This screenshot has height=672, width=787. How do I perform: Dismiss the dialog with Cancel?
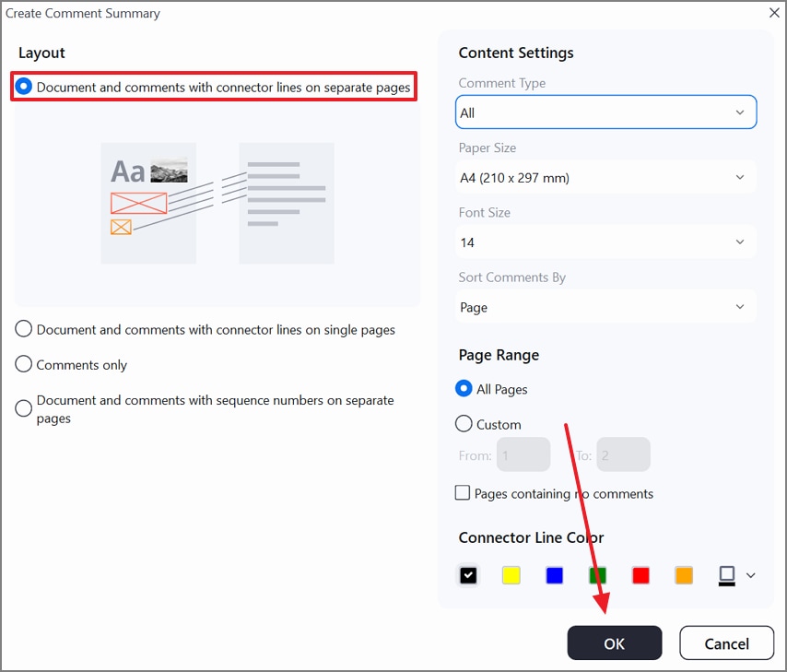tap(726, 643)
